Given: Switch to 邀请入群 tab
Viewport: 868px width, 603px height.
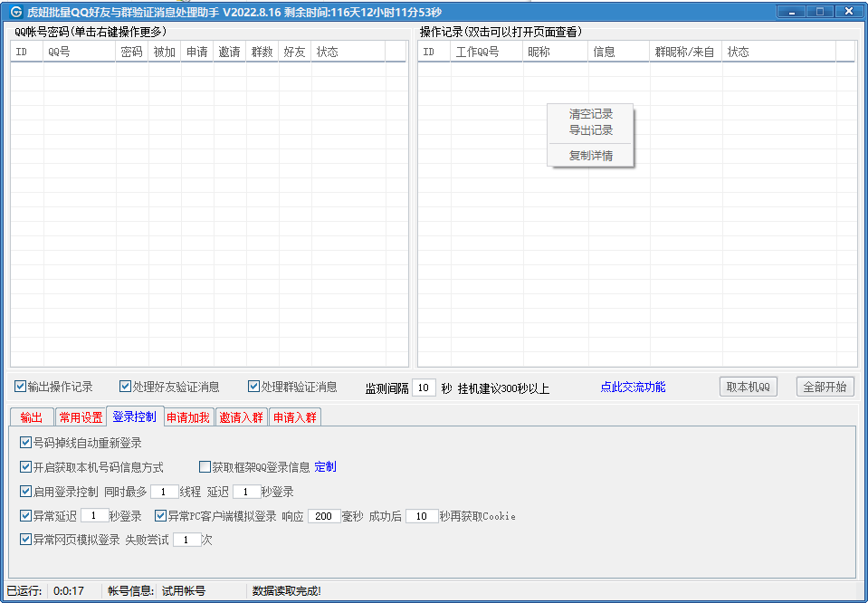Looking at the screenshot, I should [x=241, y=417].
